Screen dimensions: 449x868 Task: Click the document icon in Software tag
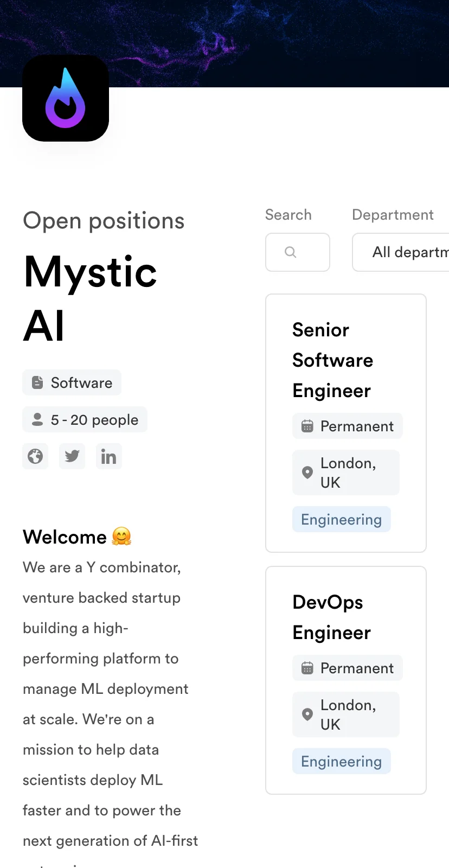point(37,382)
